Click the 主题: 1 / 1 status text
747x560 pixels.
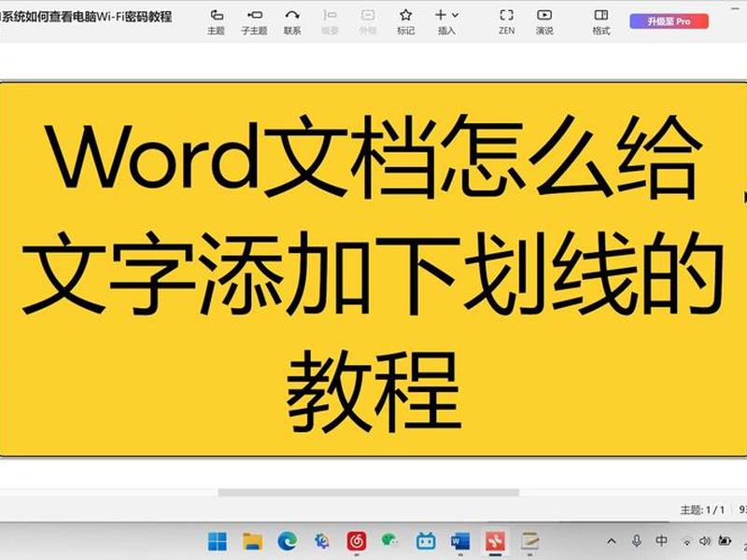pos(702,510)
